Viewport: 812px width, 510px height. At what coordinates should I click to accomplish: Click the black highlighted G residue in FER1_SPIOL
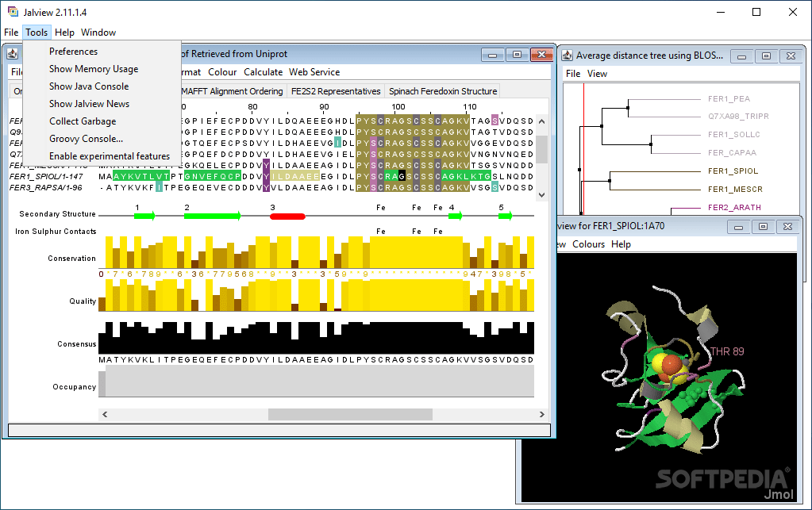point(402,176)
